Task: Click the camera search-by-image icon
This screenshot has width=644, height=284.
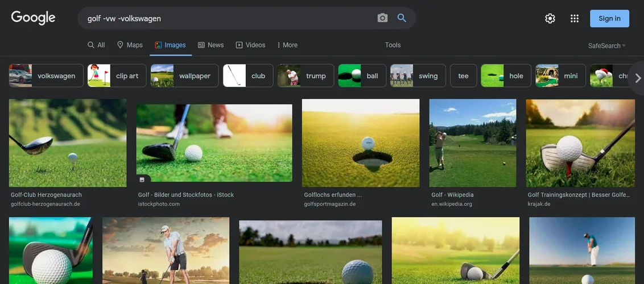Action: [382, 18]
